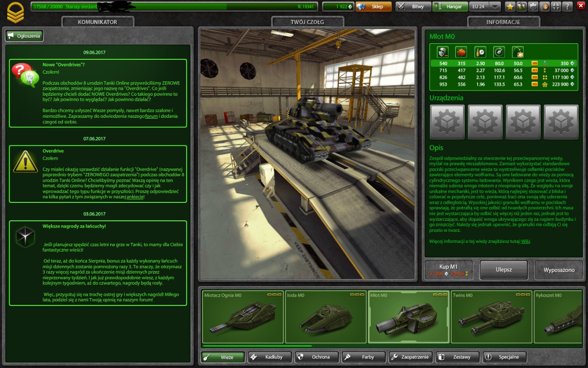The image size is (588, 368).
Task: Open the friends list icon
Action: tap(521, 6)
